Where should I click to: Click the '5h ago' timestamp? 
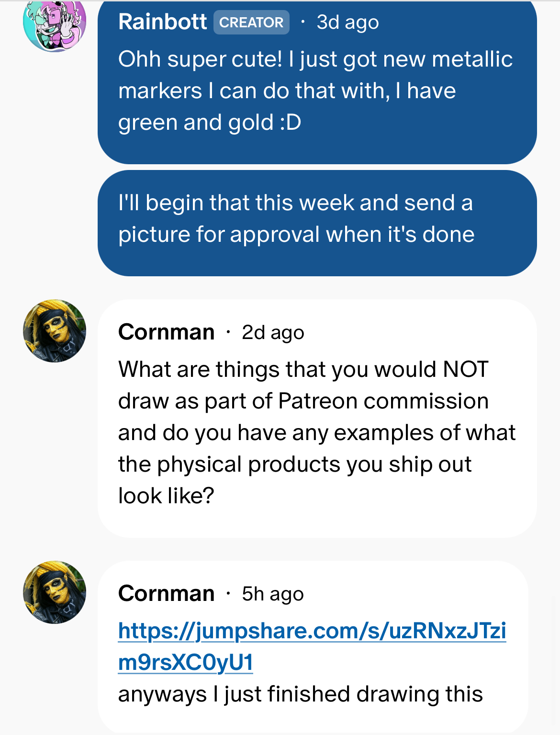(x=273, y=594)
